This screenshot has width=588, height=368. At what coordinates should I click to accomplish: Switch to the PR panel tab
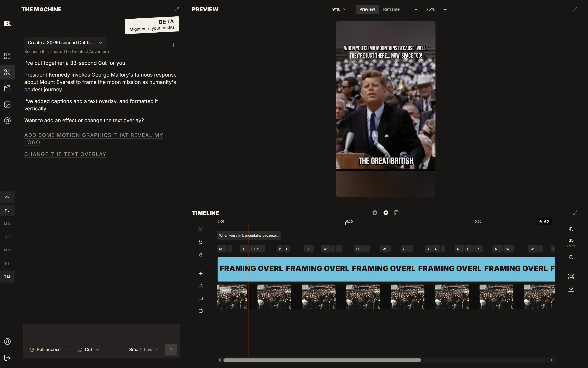pos(7,197)
